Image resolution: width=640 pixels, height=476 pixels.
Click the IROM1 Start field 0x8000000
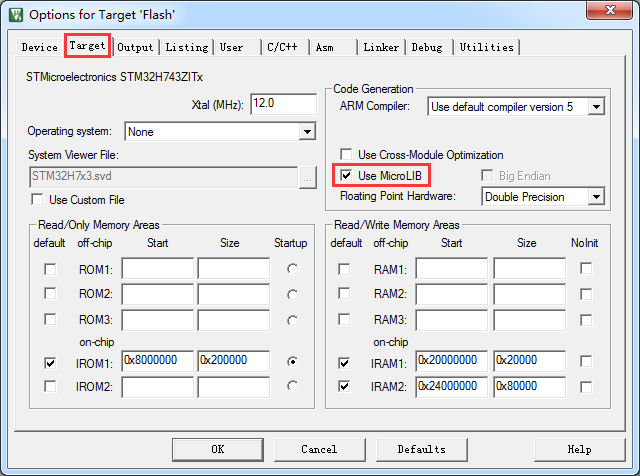[x=158, y=360]
